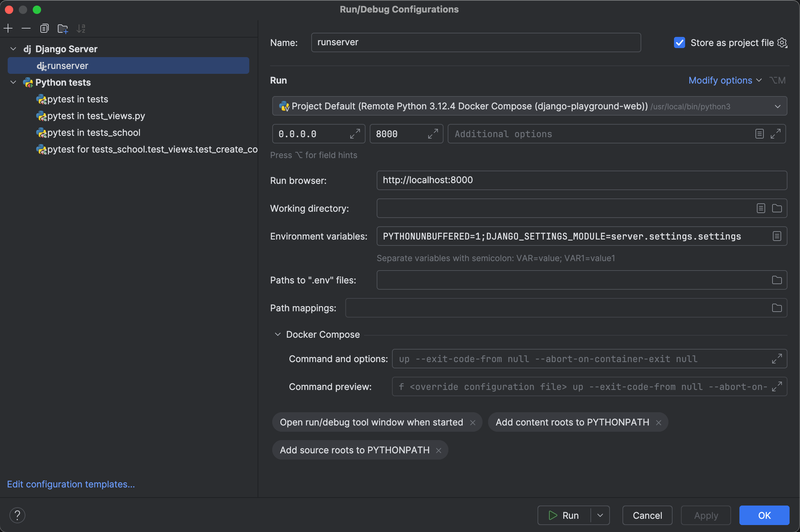Open the Modify options menu

(x=724, y=80)
